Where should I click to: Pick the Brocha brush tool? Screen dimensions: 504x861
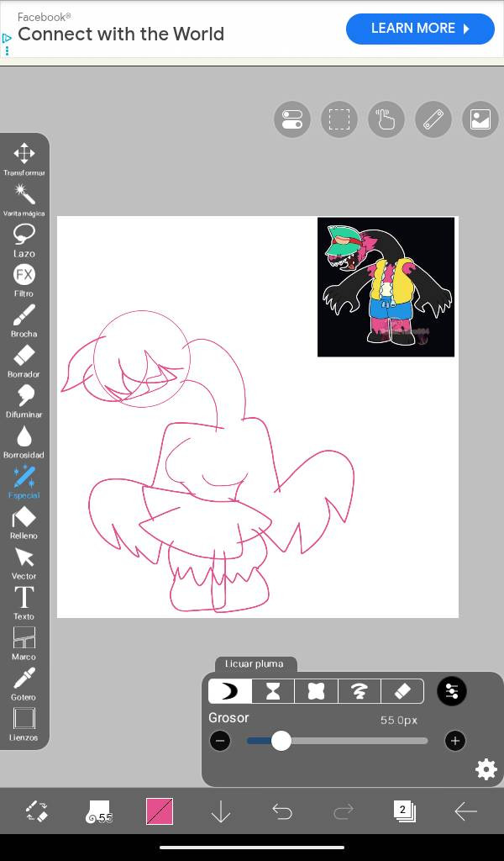(x=24, y=320)
